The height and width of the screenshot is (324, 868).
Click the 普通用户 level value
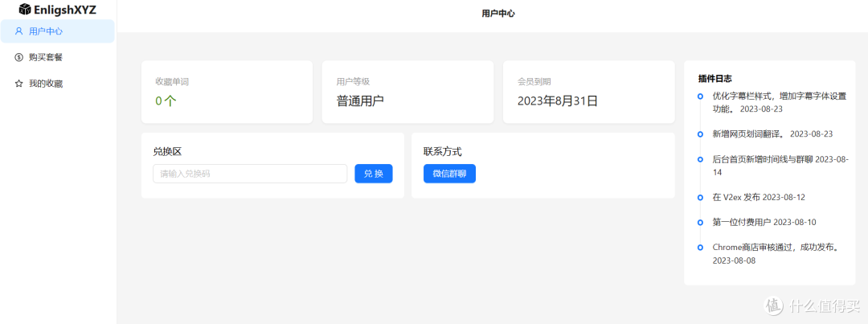pos(360,100)
